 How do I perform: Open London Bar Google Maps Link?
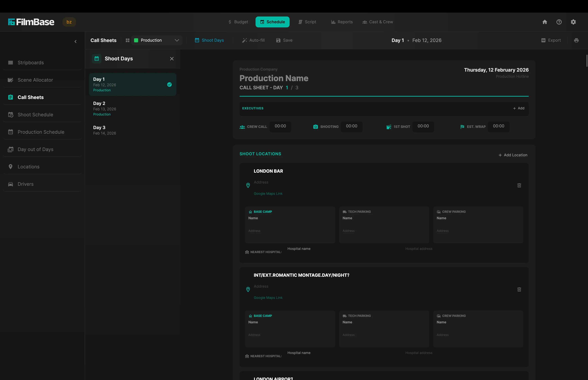(268, 194)
